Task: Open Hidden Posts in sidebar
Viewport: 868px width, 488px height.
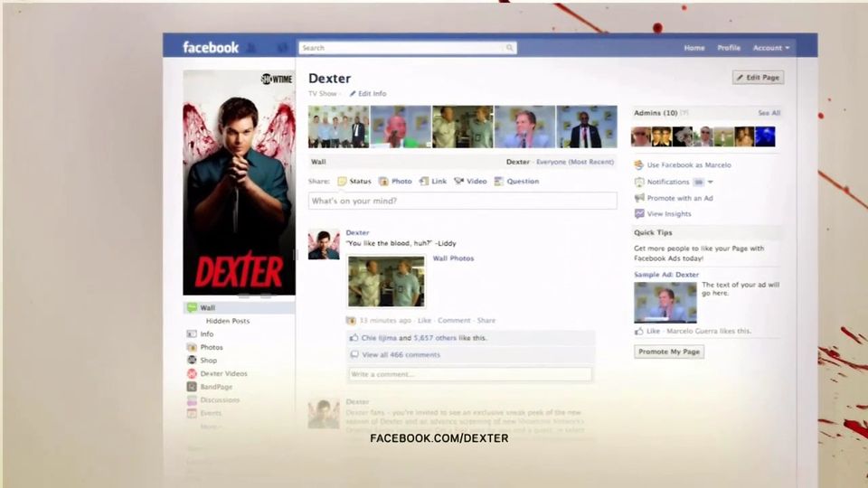Action: (228, 321)
